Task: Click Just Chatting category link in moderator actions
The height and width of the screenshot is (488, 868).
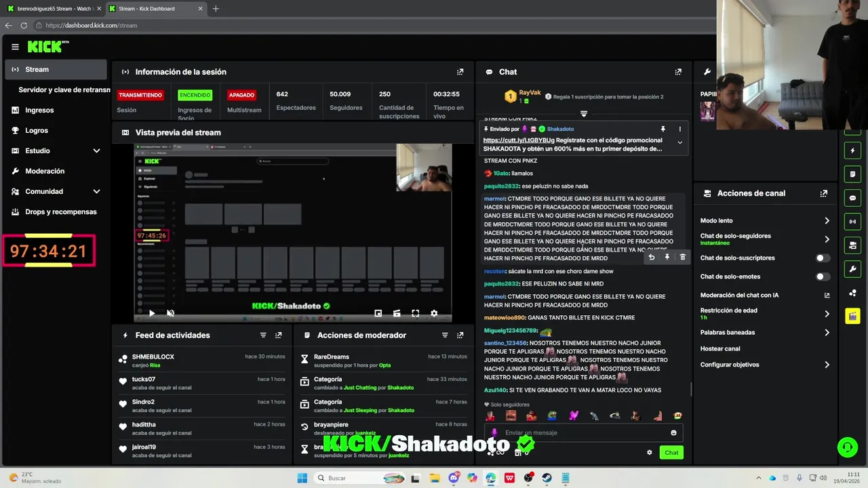Action: coord(361,388)
